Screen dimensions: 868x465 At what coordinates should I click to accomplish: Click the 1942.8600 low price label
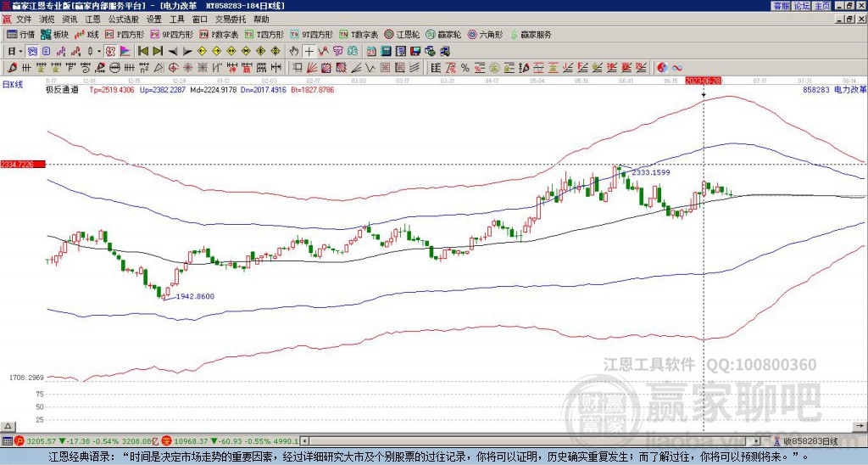pos(195,296)
